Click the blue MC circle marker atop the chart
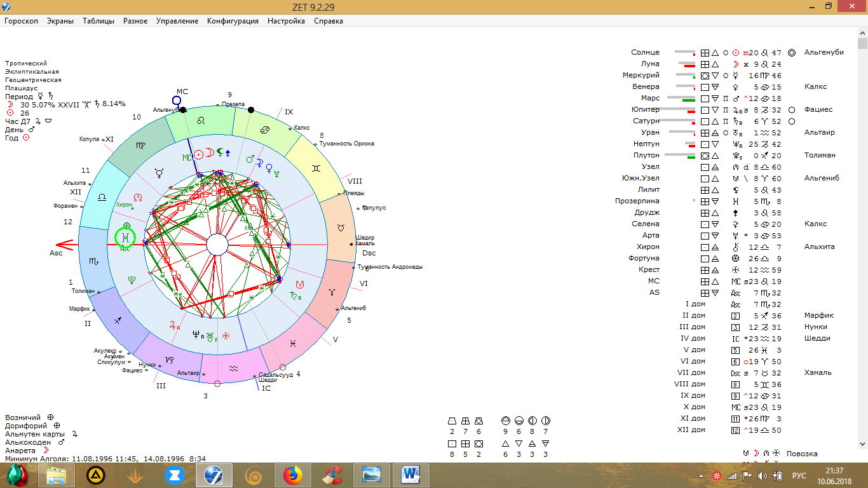 177,100
